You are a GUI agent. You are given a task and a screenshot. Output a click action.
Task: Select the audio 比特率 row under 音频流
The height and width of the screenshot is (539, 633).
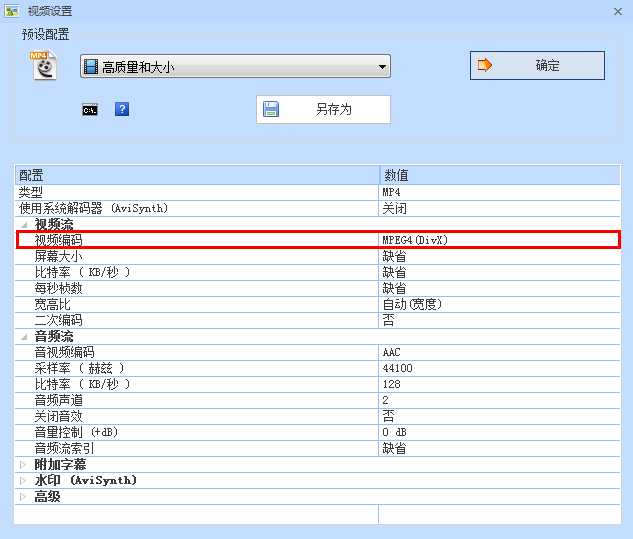click(x=318, y=384)
